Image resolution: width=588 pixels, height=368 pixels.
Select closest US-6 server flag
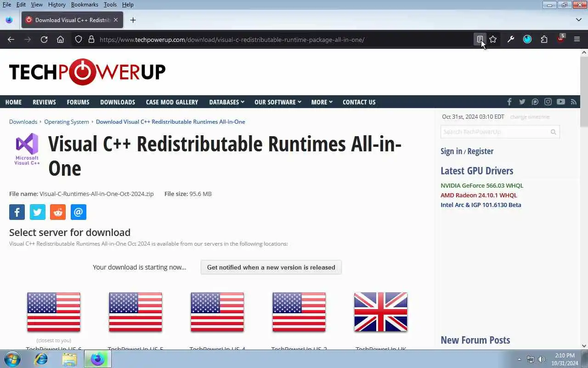tap(54, 312)
